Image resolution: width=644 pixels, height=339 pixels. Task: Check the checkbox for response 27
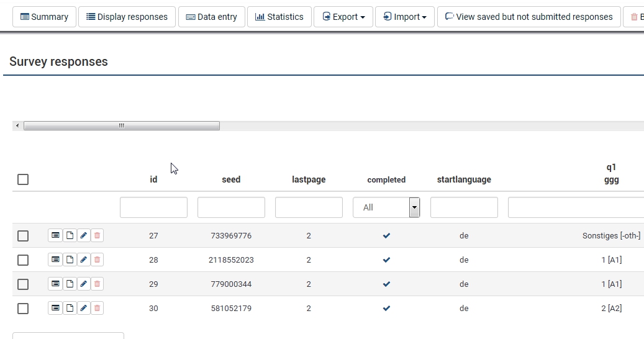click(23, 236)
